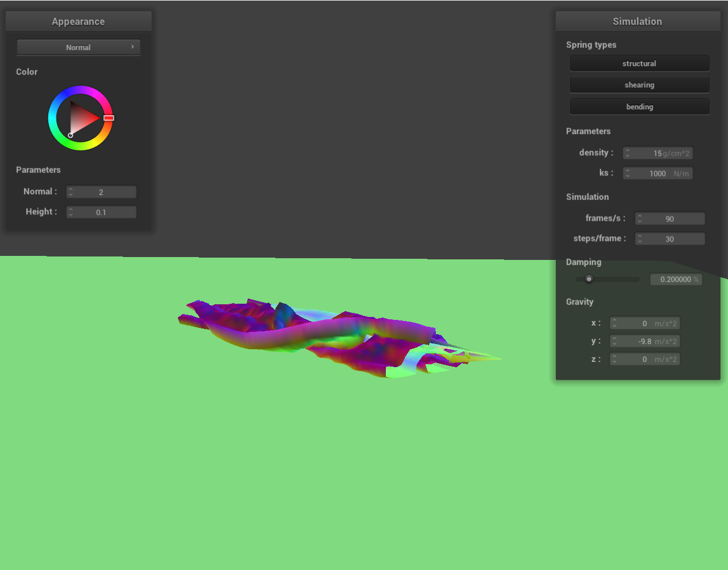Image resolution: width=728 pixels, height=570 pixels.
Task: Select the gravity y value field
Action: [645, 341]
